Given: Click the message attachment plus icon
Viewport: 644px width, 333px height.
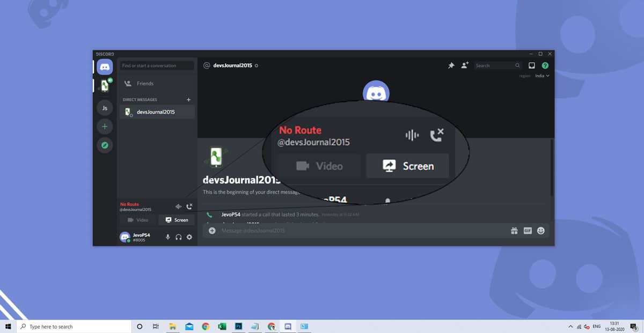Looking at the screenshot, I should point(212,231).
